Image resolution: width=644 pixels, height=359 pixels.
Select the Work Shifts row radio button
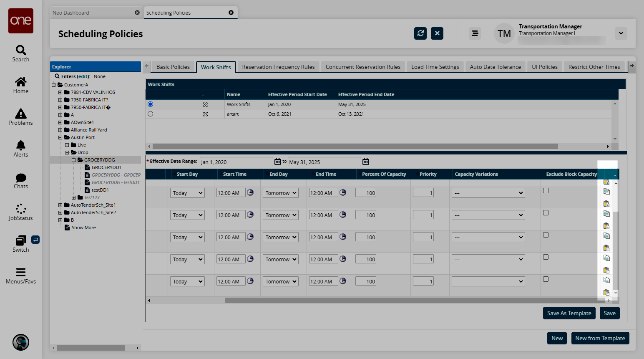151,104
